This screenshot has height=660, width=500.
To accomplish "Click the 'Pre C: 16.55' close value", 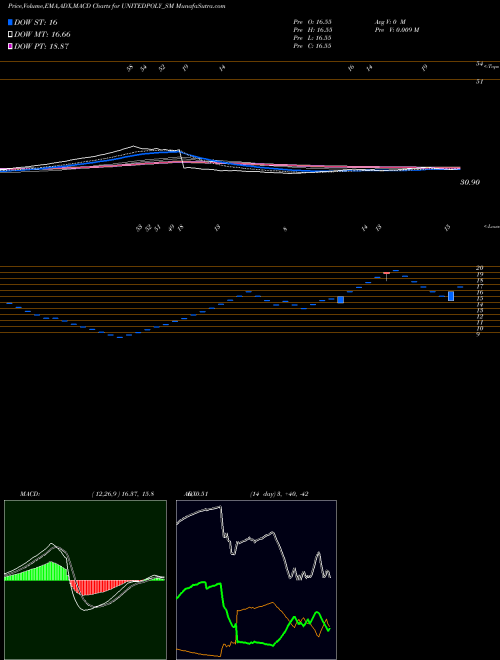I will [x=312, y=46].
